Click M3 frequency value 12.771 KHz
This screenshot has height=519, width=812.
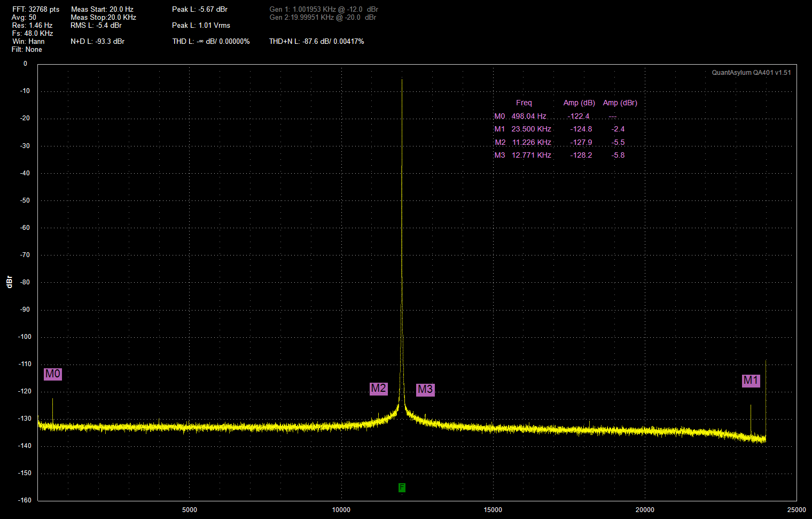coord(532,155)
